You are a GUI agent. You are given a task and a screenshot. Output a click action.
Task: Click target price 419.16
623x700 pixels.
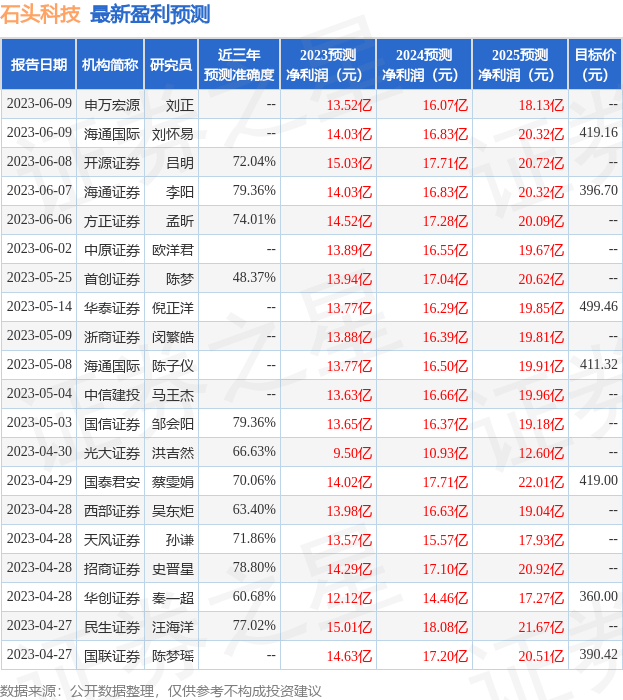[598, 133]
